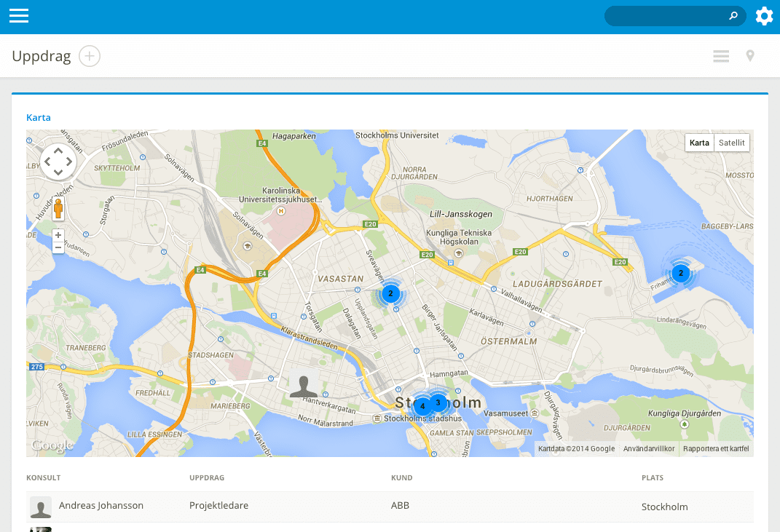Click the map pan control
This screenshot has width=780, height=532.
point(58,162)
